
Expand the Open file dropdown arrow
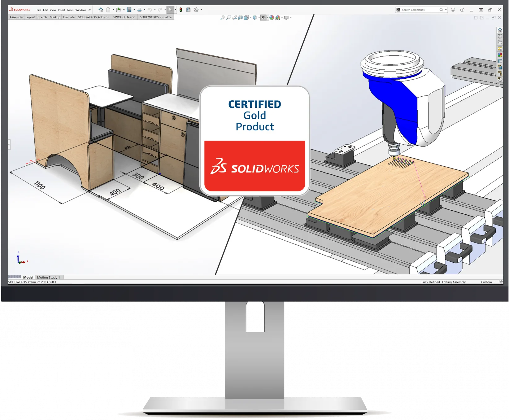(x=124, y=10)
